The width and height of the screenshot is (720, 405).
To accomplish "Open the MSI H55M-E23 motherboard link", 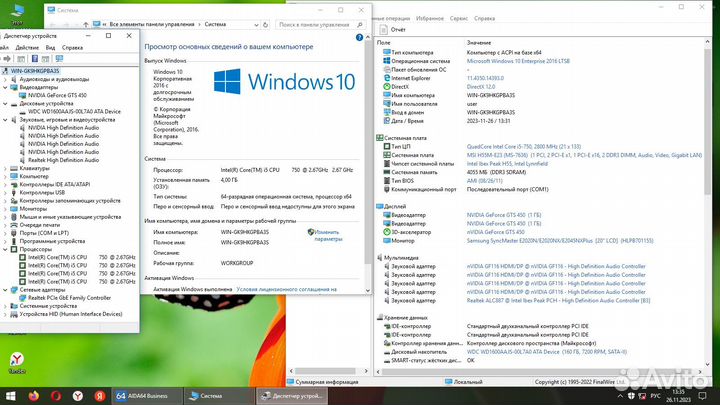I will [x=584, y=156].
